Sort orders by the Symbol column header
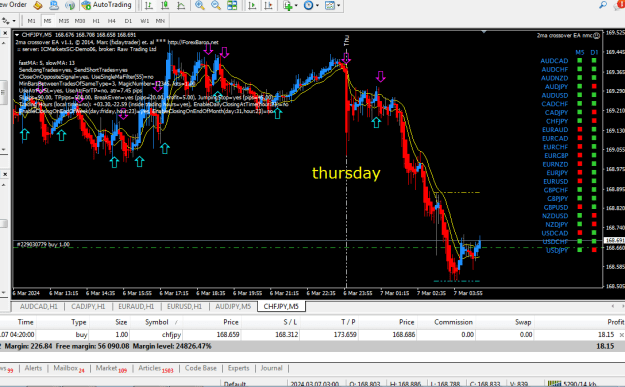This screenshot has height=387, width=625. [157, 322]
